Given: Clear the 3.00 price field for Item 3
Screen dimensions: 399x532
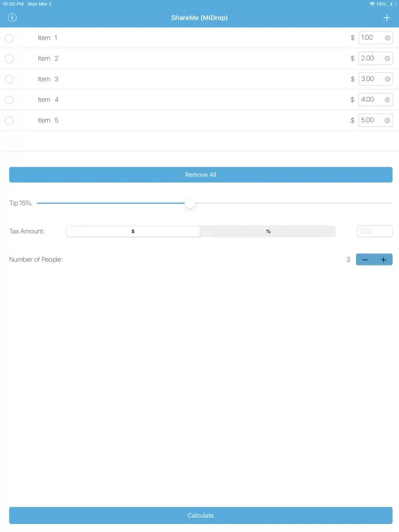Looking at the screenshot, I should (x=387, y=79).
